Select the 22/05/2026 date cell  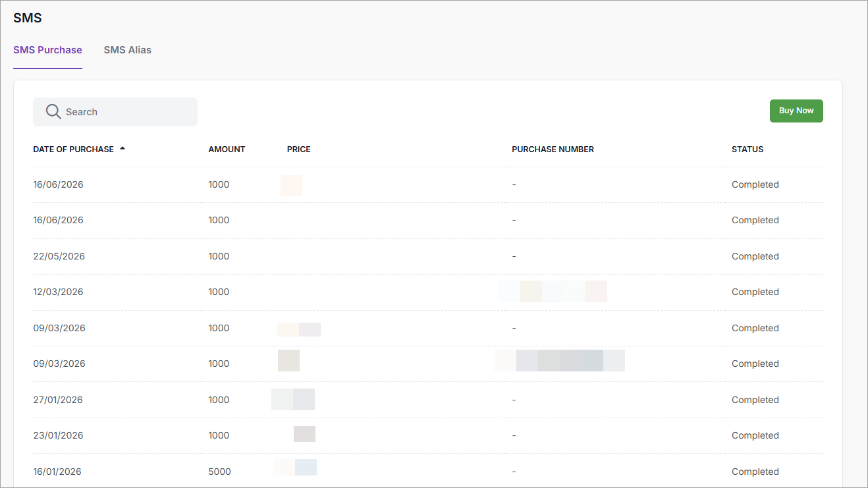pos(59,256)
